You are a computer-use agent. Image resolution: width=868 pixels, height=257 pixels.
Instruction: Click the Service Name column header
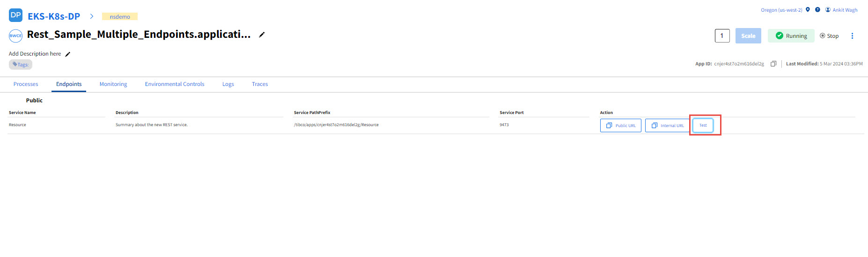click(x=22, y=113)
